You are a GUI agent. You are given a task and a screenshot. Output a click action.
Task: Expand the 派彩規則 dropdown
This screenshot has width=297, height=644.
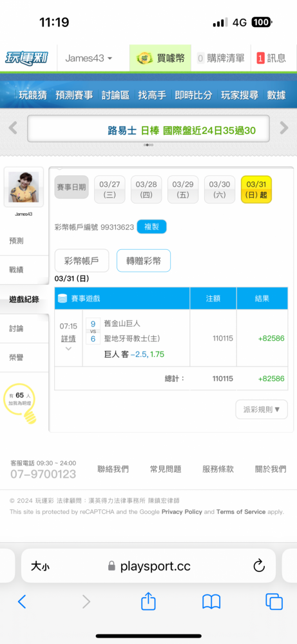tap(262, 409)
